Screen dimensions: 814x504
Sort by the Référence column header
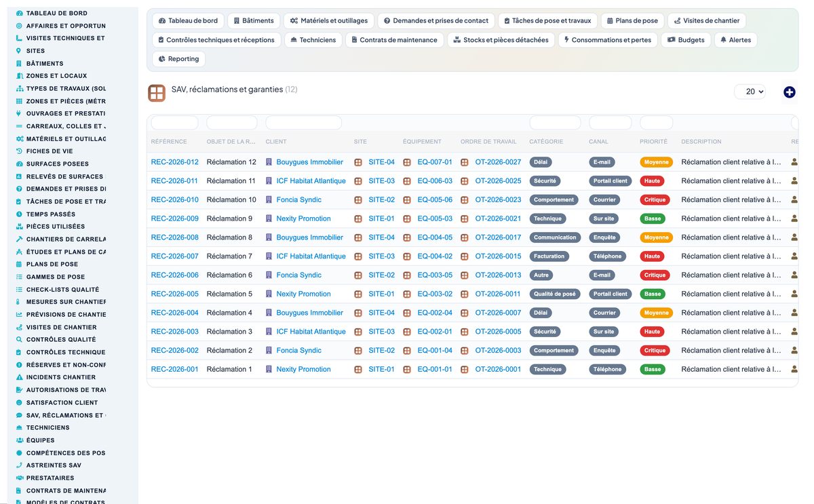(x=169, y=142)
